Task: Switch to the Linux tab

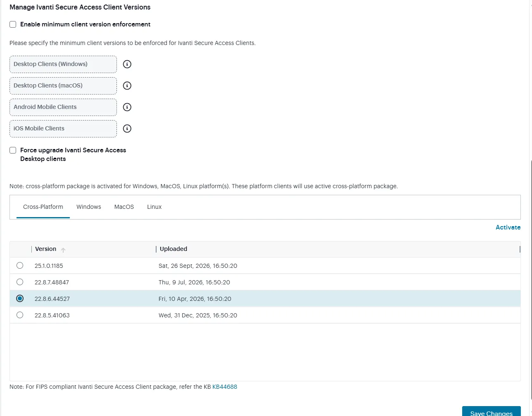Action: click(154, 207)
